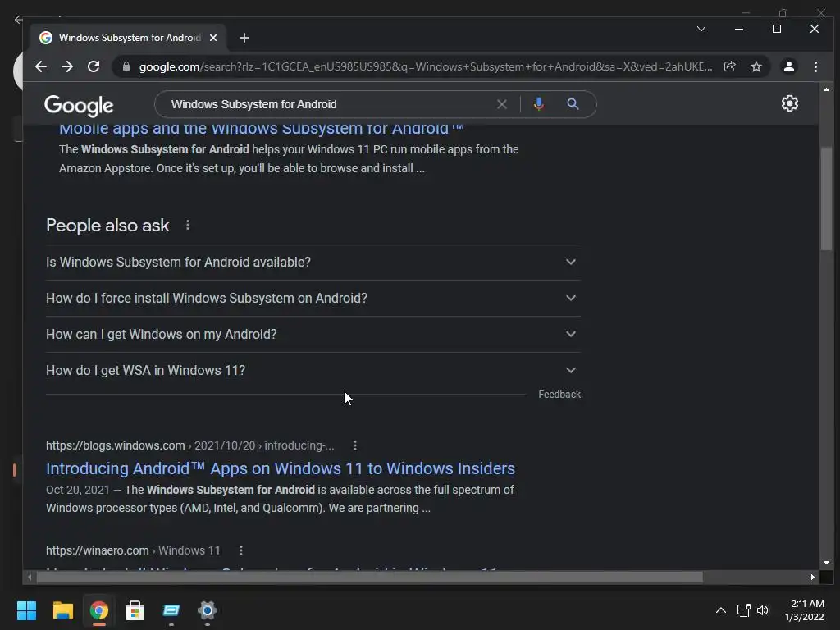The width and height of the screenshot is (840, 630).
Task: View site info via the padlock icon
Action: click(x=126, y=66)
